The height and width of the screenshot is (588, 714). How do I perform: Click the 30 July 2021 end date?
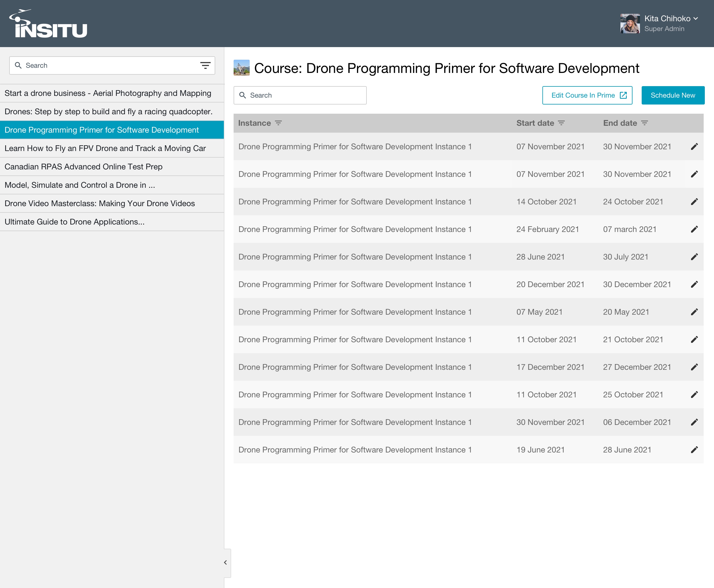[x=625, y=257]
